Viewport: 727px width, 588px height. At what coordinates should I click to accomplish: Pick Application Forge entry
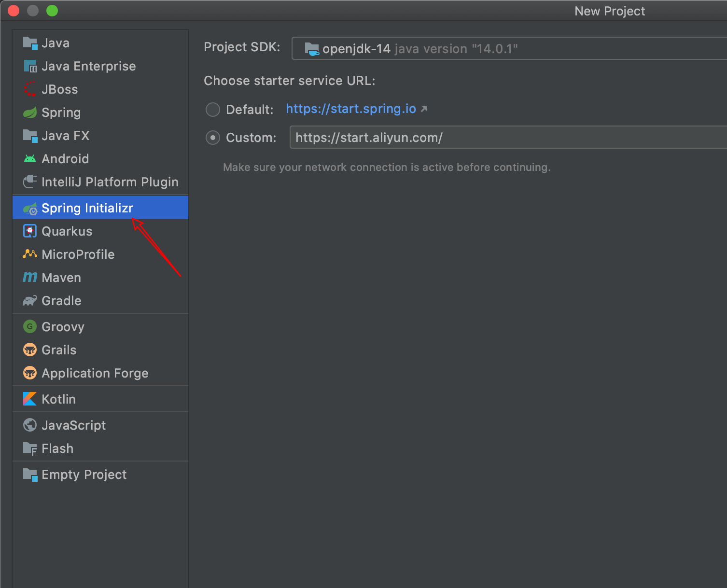click(100, 373)
